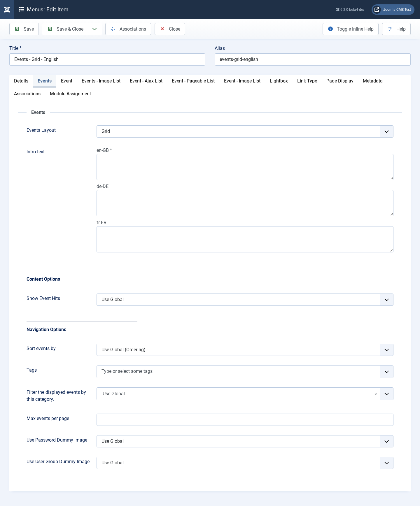Expand the Sort events by dropdown

point(245,350)
